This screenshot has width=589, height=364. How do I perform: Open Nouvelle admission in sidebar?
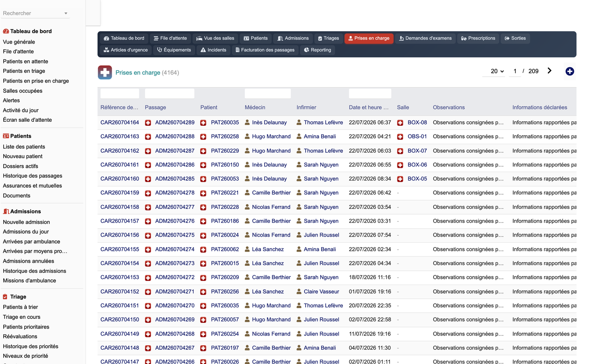pyautogui.click(x=26, y=222)
